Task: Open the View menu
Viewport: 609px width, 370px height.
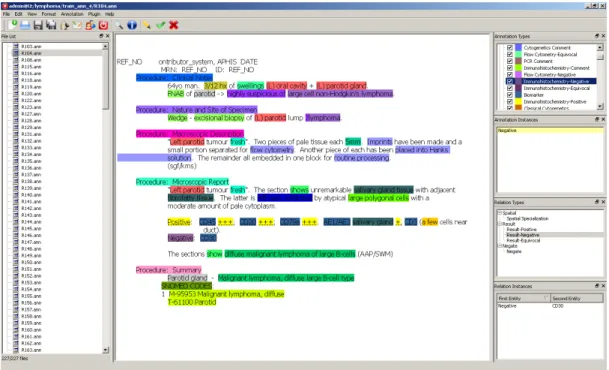Action: [32, 14]
